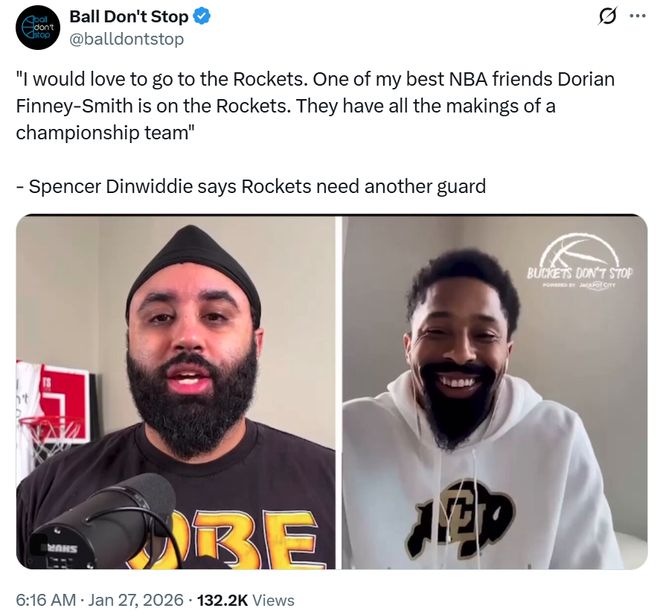Click the Jan 27, 2026 date

tap(136, 600)
